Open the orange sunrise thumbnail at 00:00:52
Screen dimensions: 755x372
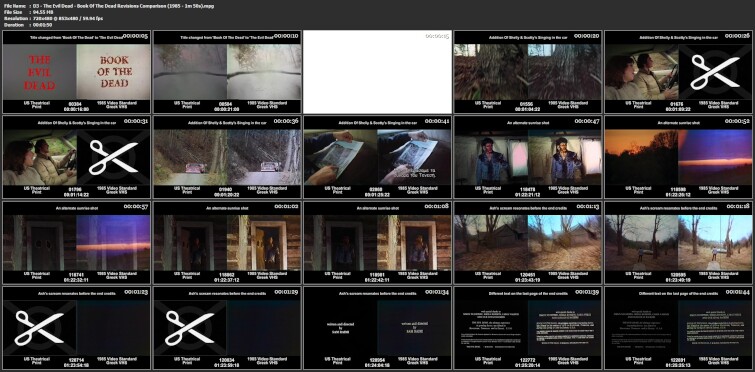(x=678, y=157)
